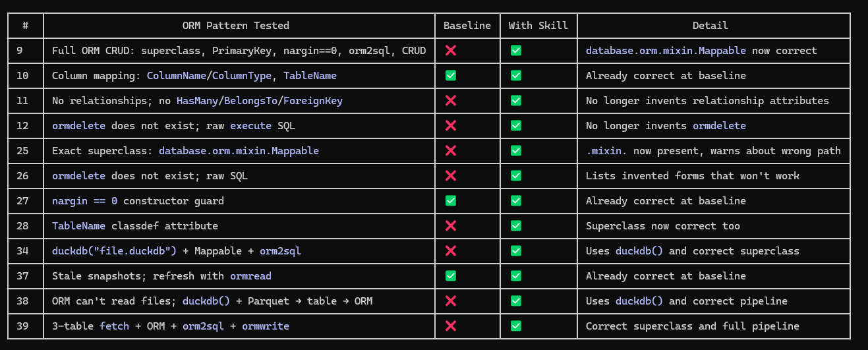
Task: Click the Baseline red X for row 28
Action: [451, 225]
